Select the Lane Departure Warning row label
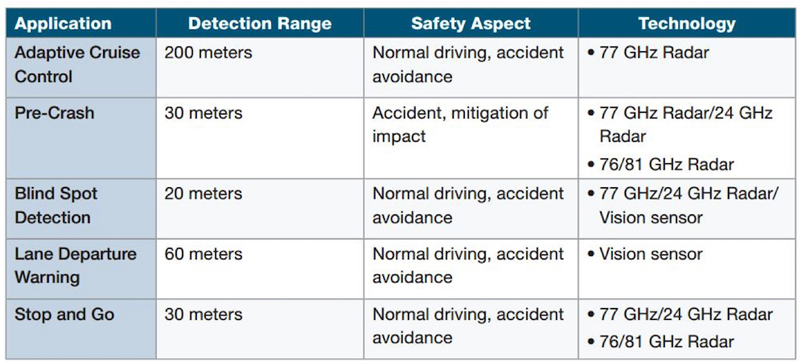800x364 pixels. (76, 266)
